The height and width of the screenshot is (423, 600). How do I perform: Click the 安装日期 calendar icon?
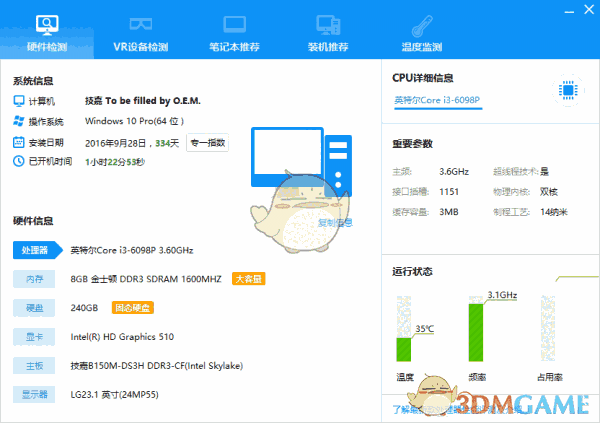[19, 142]
